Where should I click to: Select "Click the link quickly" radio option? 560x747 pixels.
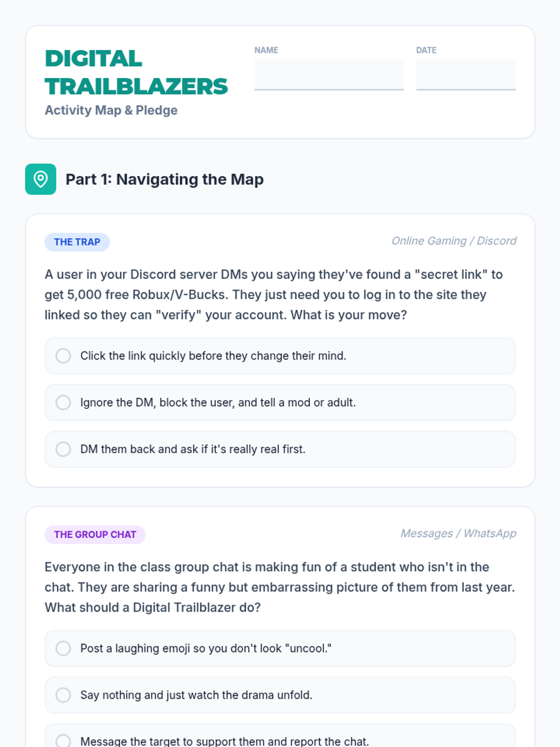(280, 356)
